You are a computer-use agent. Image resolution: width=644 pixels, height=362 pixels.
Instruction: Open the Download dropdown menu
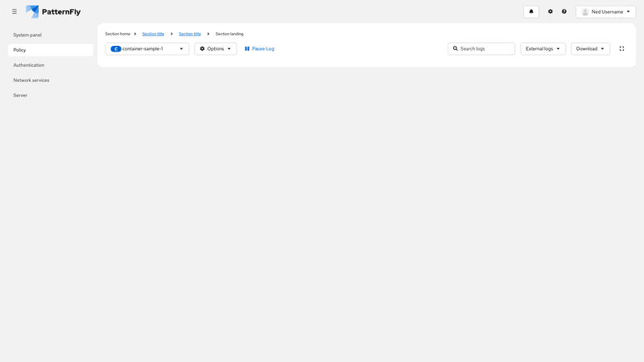point(590,49)
